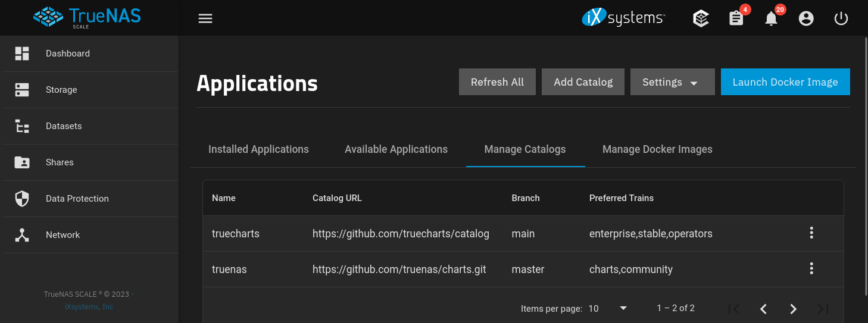The width and height of the screenshot is (868, 323).
Task: Click the 1 – 2 of 2 range label
Action: 676,308
